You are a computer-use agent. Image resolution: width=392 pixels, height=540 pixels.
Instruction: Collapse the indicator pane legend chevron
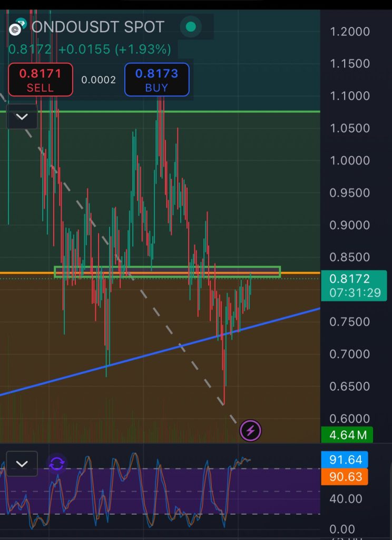click(22, 464)
